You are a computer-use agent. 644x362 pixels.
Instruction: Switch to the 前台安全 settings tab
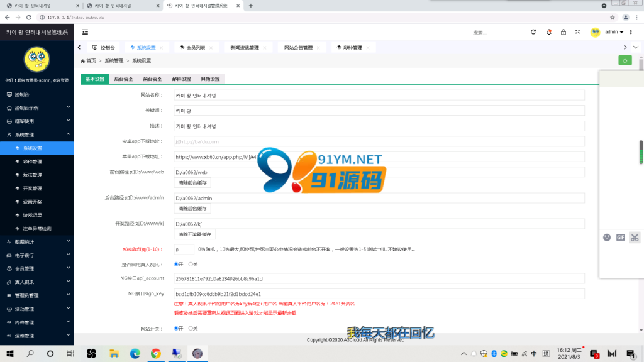pos(152,79)
